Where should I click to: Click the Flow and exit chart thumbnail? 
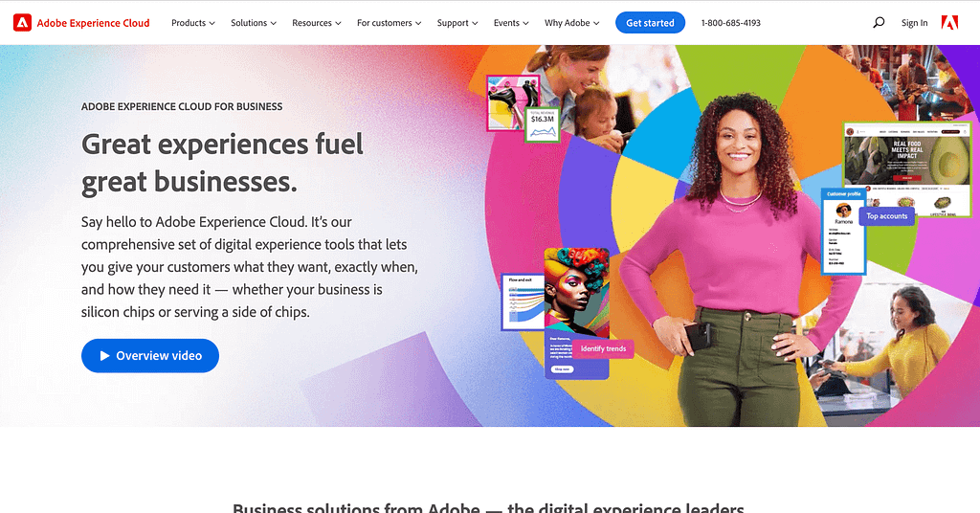[x=523, y=302]
